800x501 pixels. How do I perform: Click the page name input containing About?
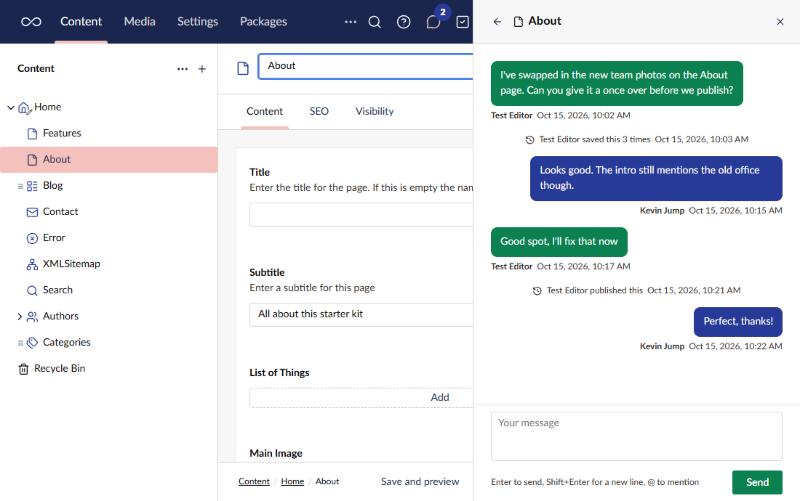[x=366, y=66]
